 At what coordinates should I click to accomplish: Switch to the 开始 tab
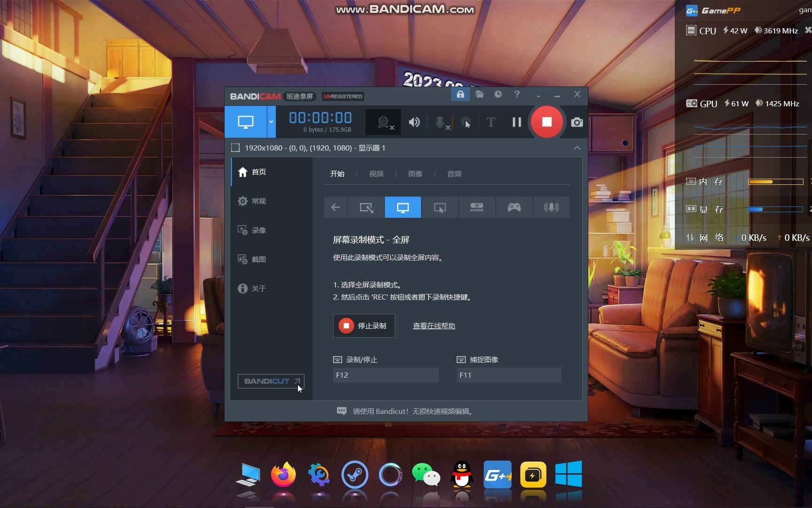point(337,174)
